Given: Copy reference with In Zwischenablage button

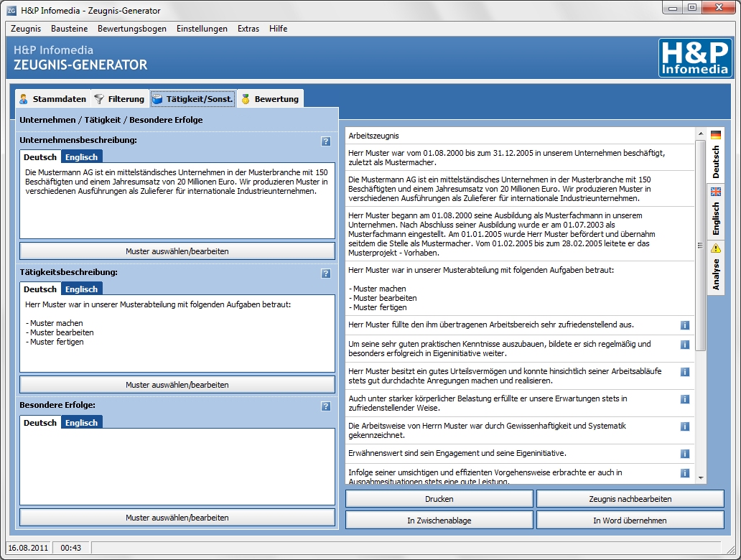Looking at the screenshot, I should (x=439, y=521).
